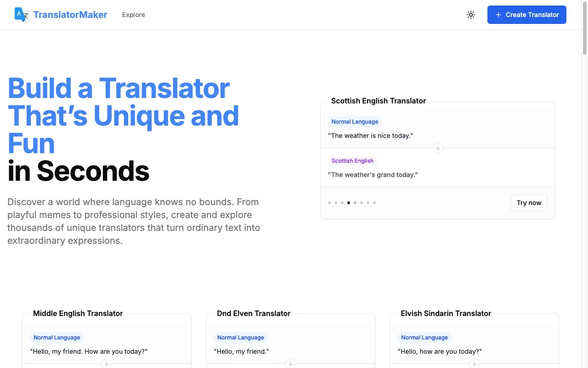This screenshot has height=368, width=588.
Task: Click the "Build a Translator" headline
Action: coord(119,88)
